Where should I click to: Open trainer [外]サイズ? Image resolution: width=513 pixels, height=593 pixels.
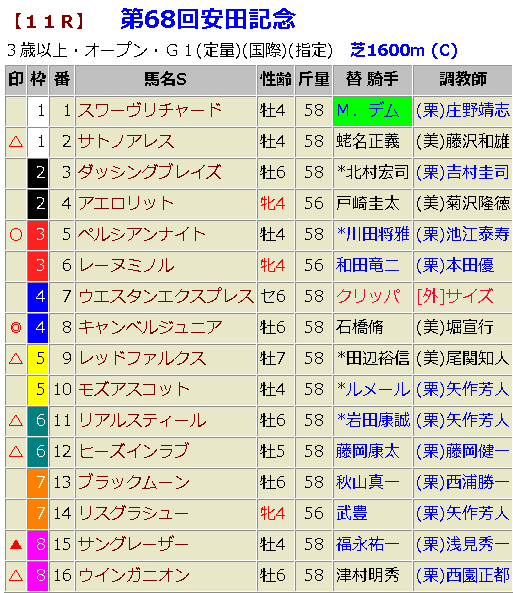[x=455, y=297]
